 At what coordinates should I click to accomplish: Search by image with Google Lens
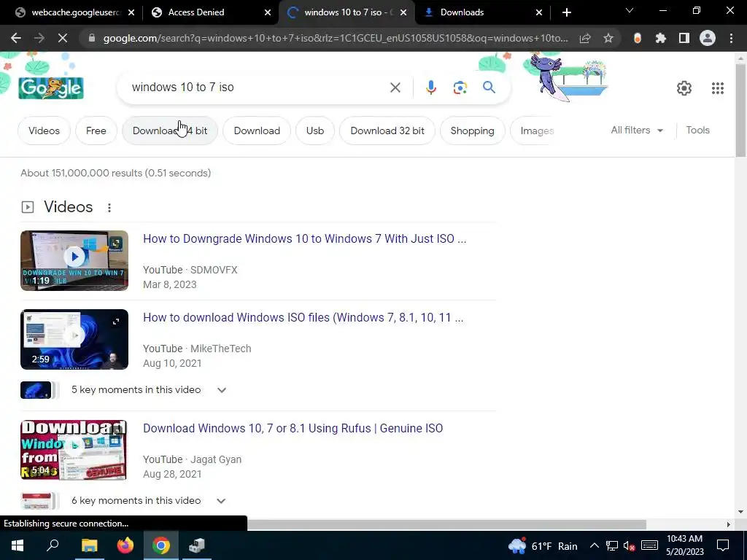pos(460,87)
